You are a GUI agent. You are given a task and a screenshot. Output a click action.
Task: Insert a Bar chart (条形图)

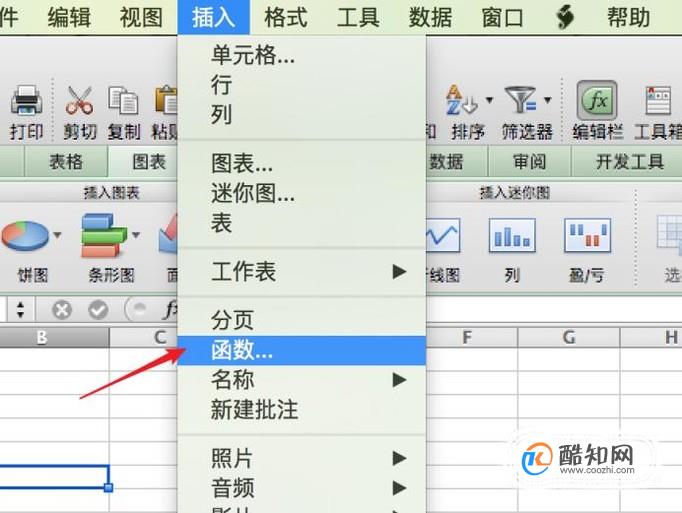coord(104,235)
